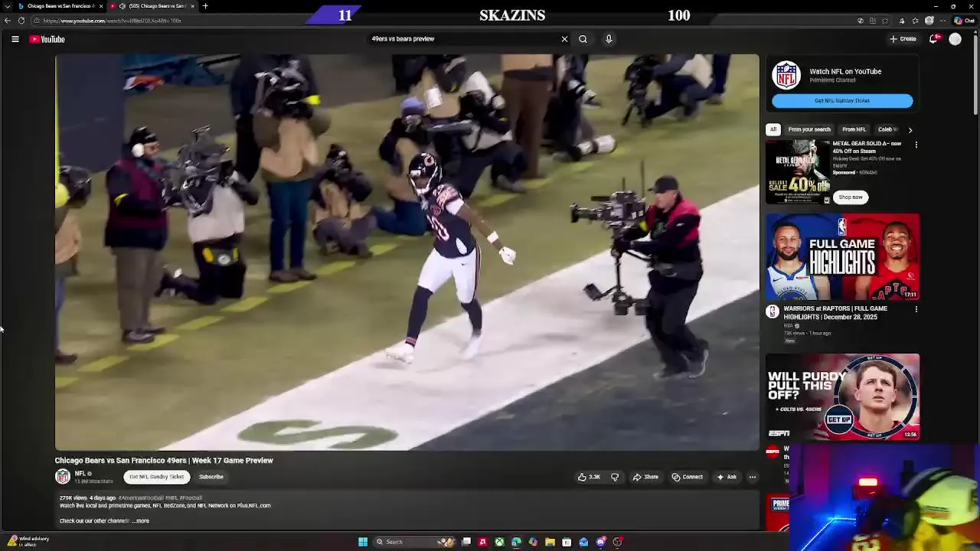
Task: Open Task View on the taskbar
Action: 465,542
